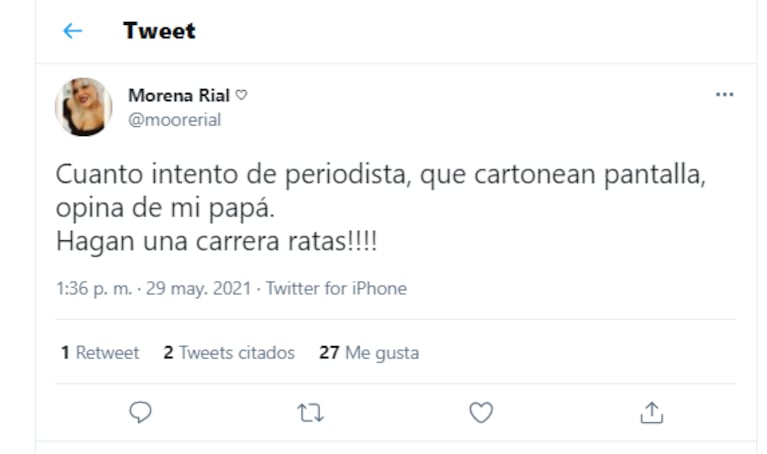Click the heart emoji beside Morena Rial
The height and width of the screenshot is (454, 767).
242,96
